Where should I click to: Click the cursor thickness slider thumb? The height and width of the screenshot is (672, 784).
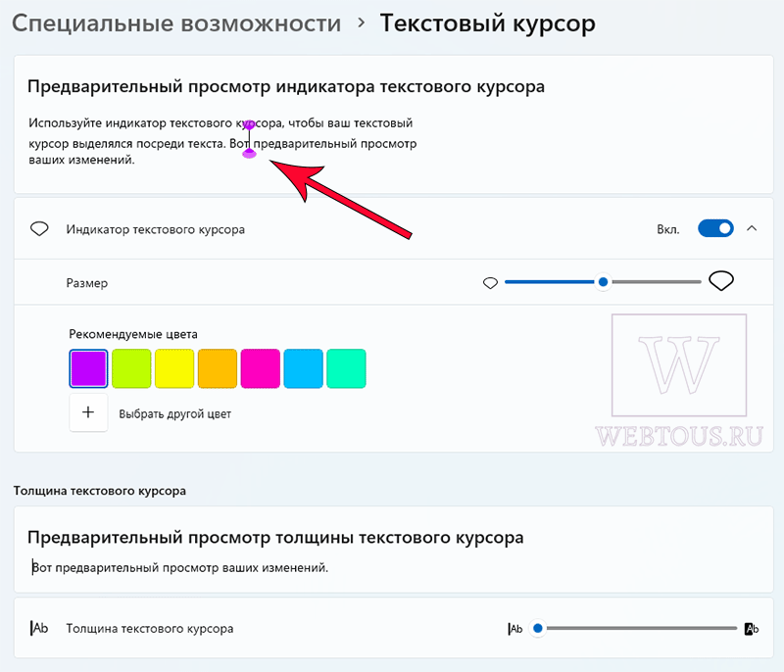[538, 628]
